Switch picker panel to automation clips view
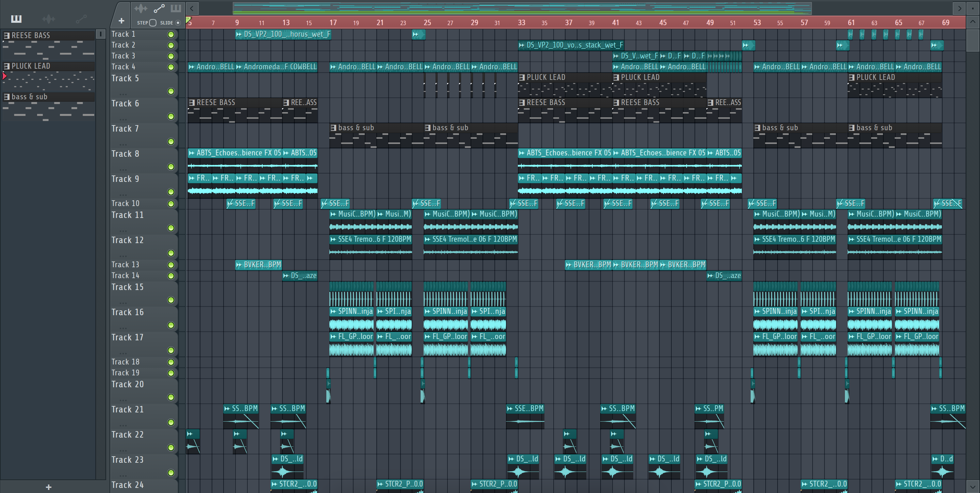 coord(81,19)
